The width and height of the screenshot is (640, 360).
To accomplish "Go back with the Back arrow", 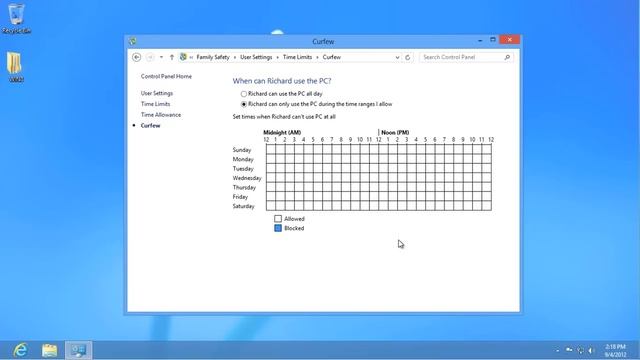I will [137, 58].
